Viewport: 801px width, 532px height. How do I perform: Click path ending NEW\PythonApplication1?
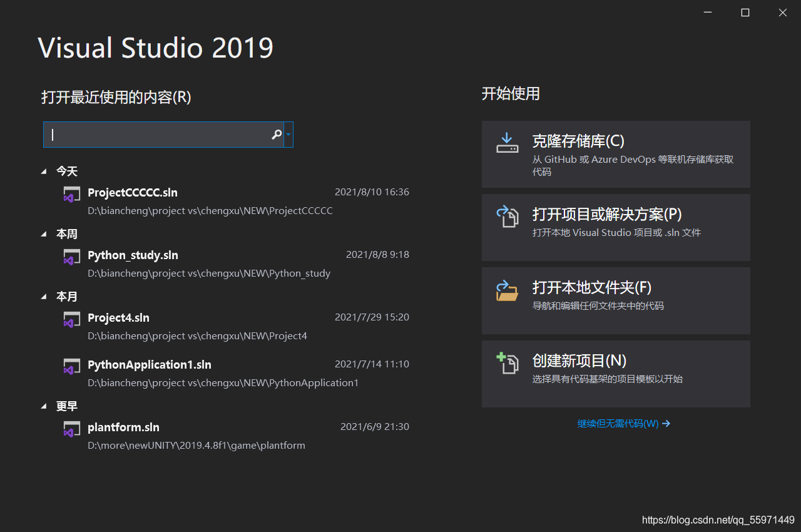click(x=223, y=383)
